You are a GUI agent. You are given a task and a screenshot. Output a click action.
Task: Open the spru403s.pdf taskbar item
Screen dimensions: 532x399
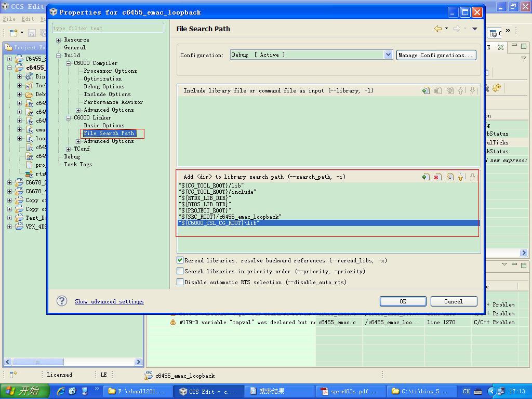click(350, 391)
